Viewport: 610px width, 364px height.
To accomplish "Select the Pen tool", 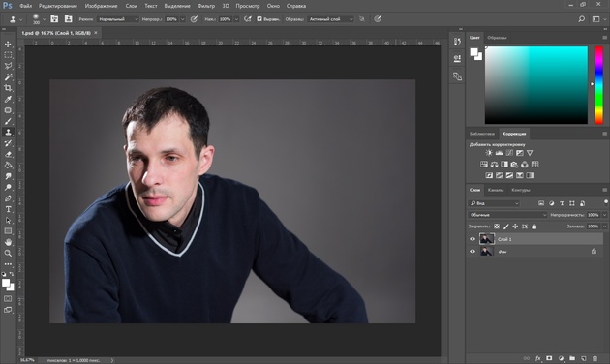I will coord(8,197).
